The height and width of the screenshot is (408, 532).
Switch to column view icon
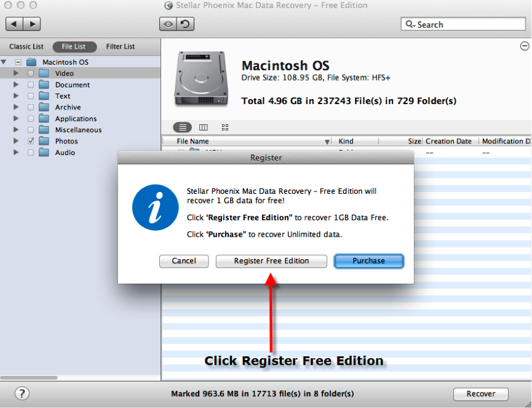[203, 127]
